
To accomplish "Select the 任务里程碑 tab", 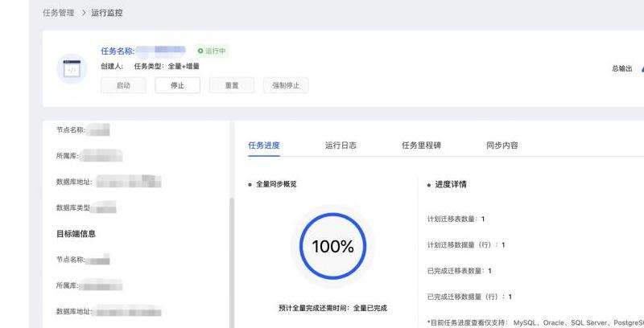I will (421, 146).
